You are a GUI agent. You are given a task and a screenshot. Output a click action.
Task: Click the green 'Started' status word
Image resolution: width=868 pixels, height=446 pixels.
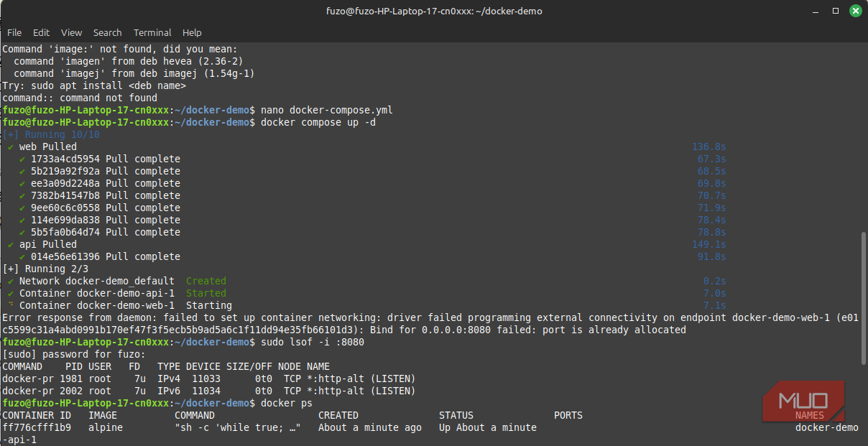[x=206, y=293]
